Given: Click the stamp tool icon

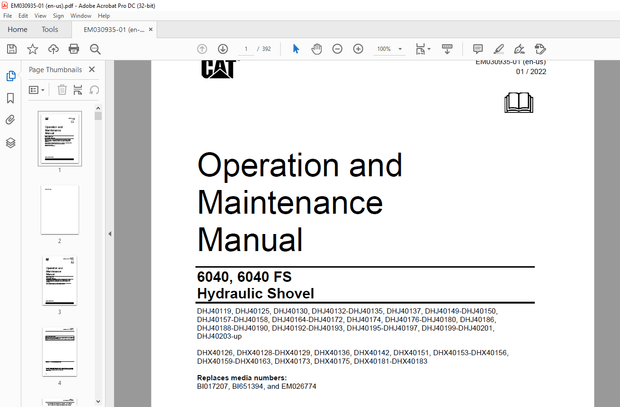Looking at the screenshot, I should click(x=540, y=49).
